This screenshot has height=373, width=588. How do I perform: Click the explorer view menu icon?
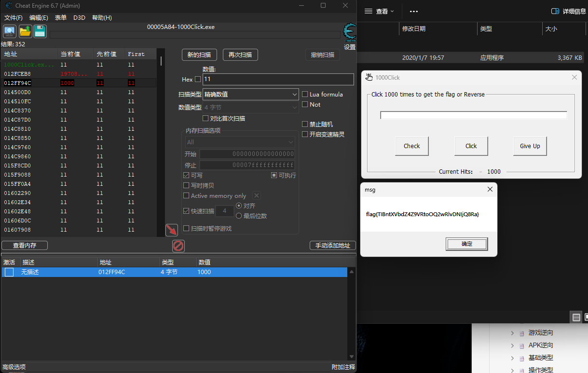pos(369,11)
